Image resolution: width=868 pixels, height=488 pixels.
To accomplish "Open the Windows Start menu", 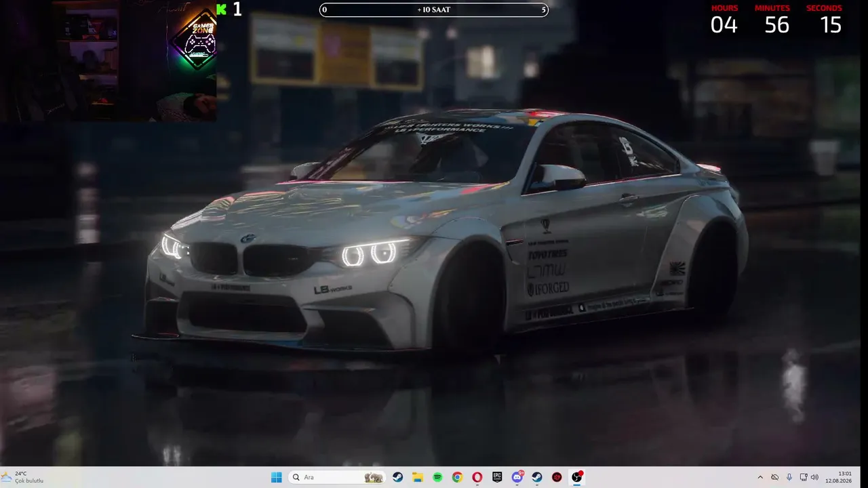I will coord(276,477).
